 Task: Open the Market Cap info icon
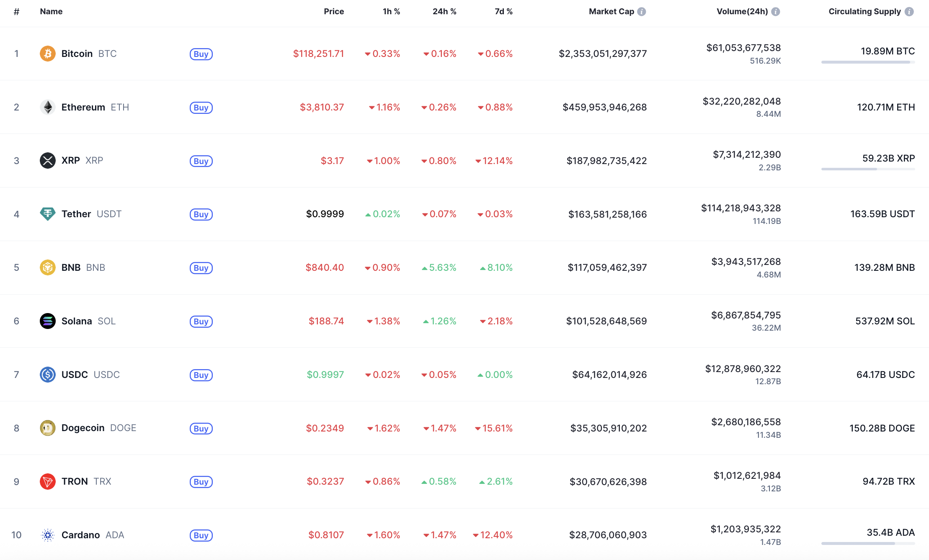(x=642, y=12)
